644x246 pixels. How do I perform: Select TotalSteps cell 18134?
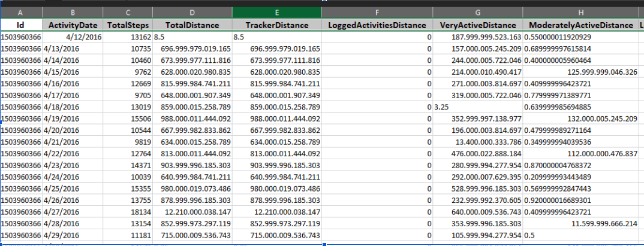pos(128,212)
